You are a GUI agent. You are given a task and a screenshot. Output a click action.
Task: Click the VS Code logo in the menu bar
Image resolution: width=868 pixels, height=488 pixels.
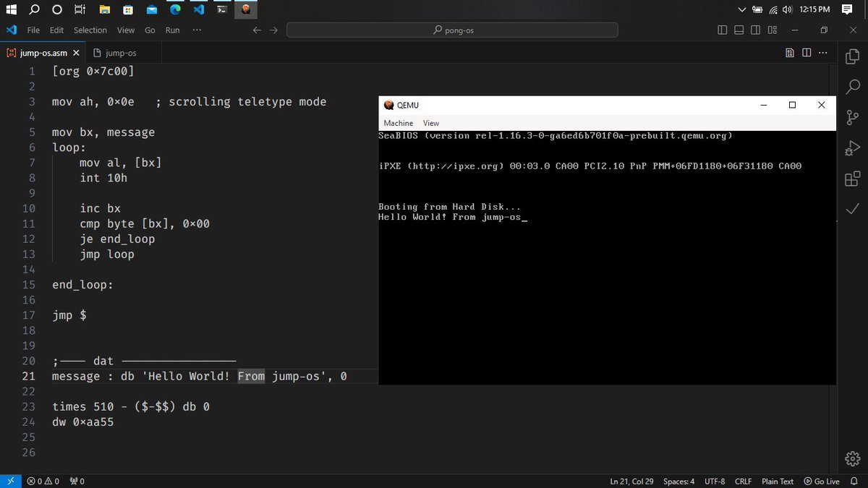[x=11, y=30]
